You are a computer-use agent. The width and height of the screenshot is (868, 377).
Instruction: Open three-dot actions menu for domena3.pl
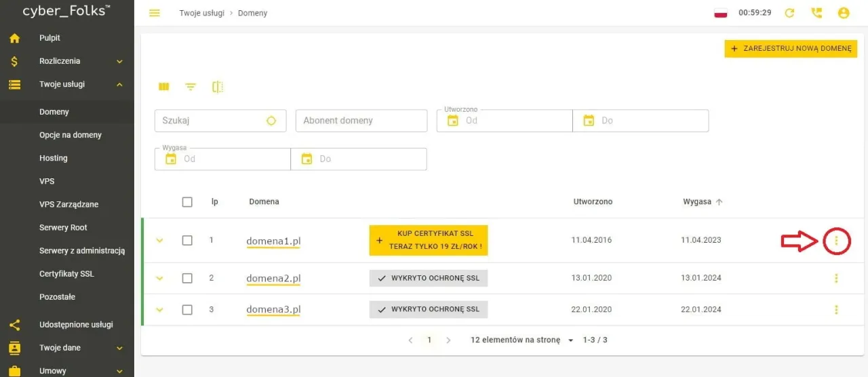(836, 309)
